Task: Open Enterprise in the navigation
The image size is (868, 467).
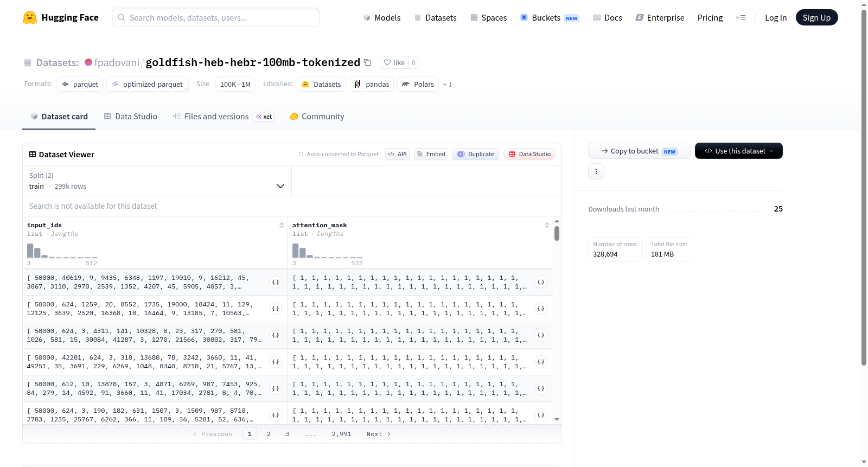Action: [660, 17]
